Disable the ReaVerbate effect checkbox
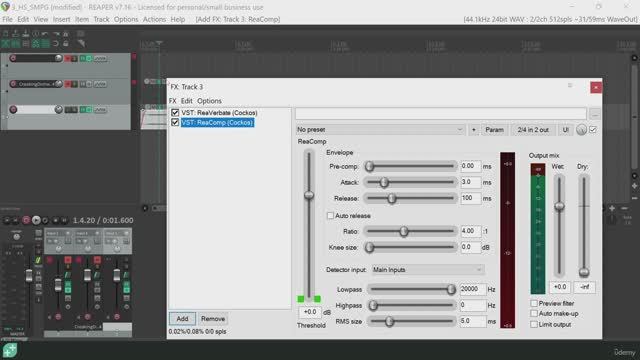The image size is (640, 360). coord(175,113)
